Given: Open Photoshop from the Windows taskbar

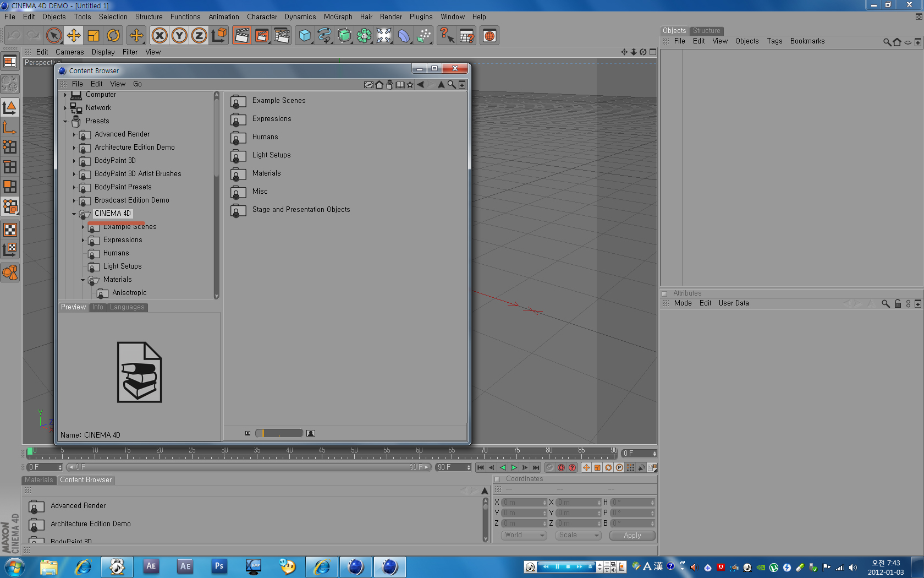Looking at the screenshot, I should [x=219, y=566].
